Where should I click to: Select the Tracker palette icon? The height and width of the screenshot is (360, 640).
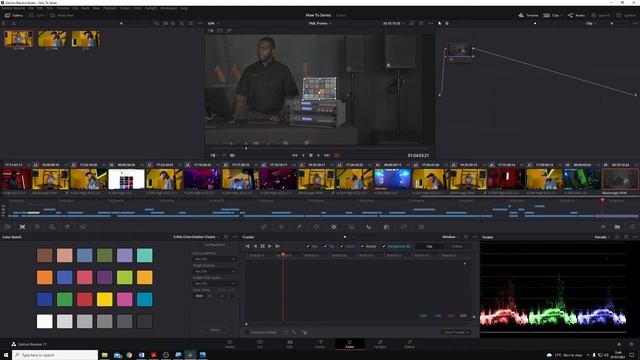tap(333, 227)
